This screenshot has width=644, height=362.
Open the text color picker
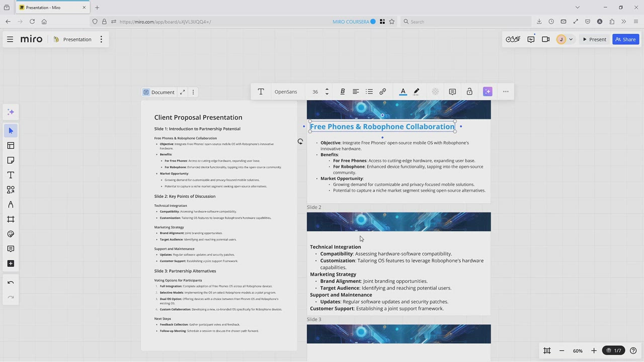click(403, 92)
